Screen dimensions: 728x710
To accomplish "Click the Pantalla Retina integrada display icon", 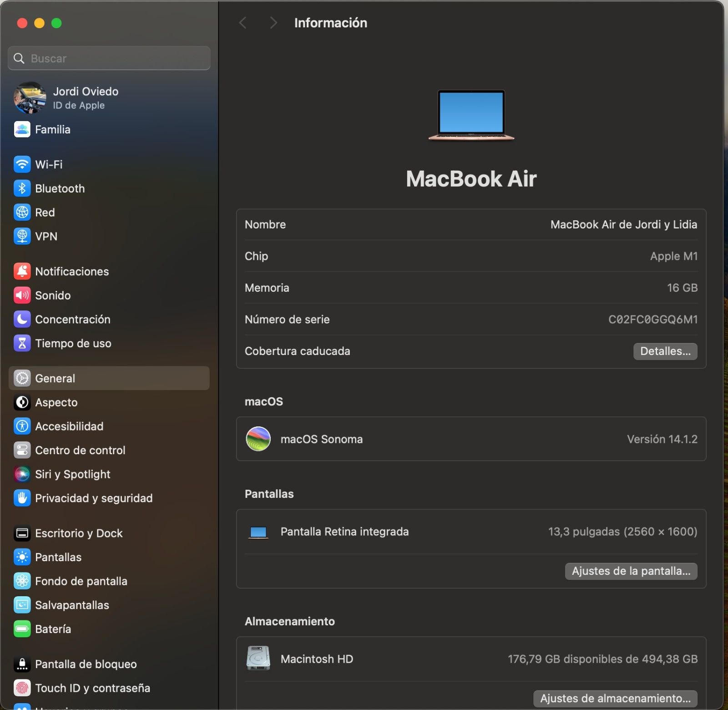I will coord(258,532).
